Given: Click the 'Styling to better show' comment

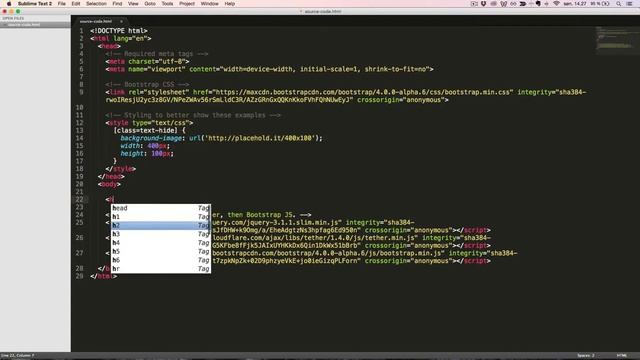Looking at the screenshot, I should point(193,116).
